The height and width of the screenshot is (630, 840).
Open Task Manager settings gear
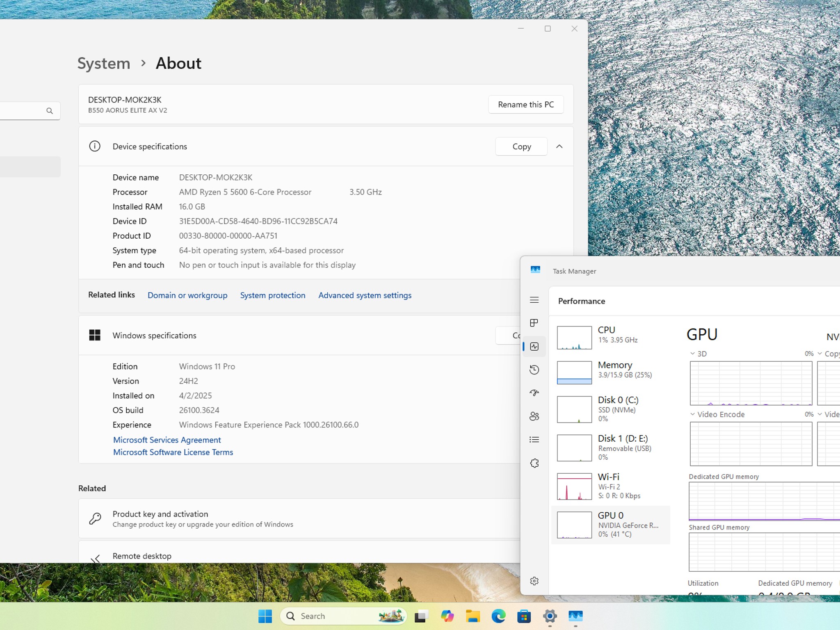(534, 581)
